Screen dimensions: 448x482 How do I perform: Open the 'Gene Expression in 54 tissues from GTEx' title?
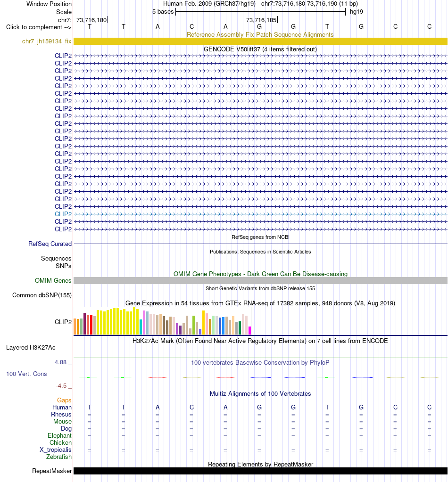(260, 303)
